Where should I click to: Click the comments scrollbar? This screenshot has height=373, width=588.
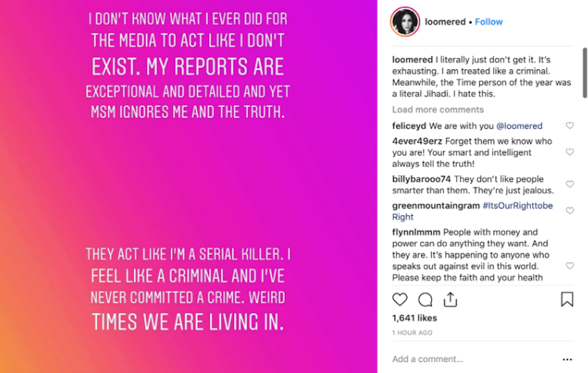(x=585, y=73)
